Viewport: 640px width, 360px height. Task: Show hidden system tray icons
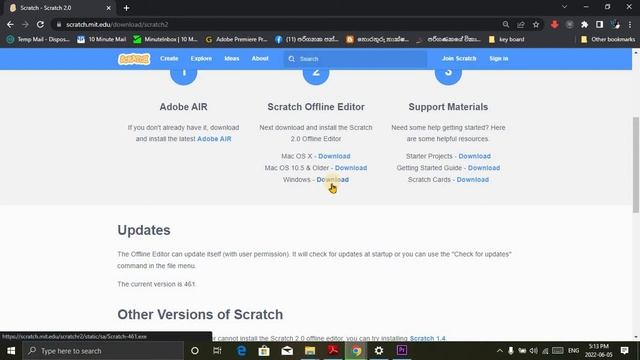500,351
